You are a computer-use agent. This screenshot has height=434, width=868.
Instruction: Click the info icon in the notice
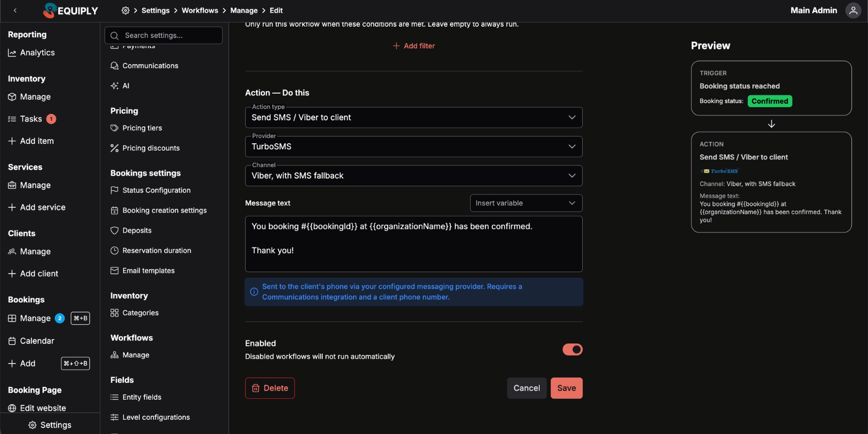(254, 292)
